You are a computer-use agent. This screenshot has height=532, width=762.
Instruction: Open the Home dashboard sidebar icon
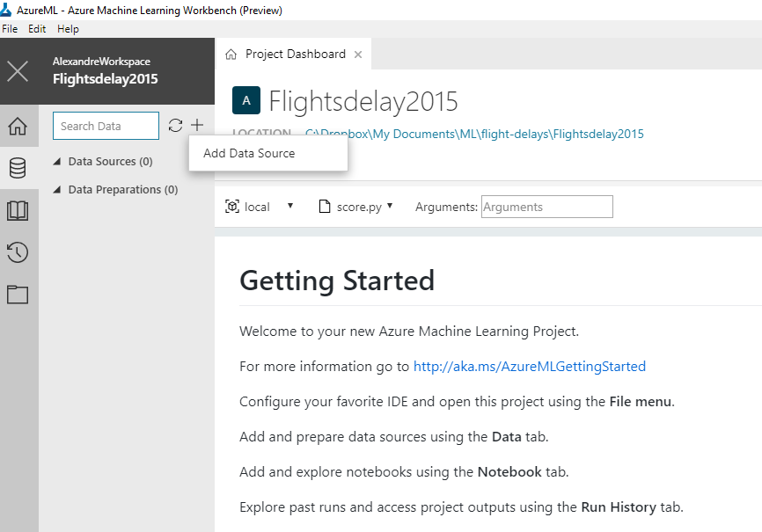(x=18, y=126)
